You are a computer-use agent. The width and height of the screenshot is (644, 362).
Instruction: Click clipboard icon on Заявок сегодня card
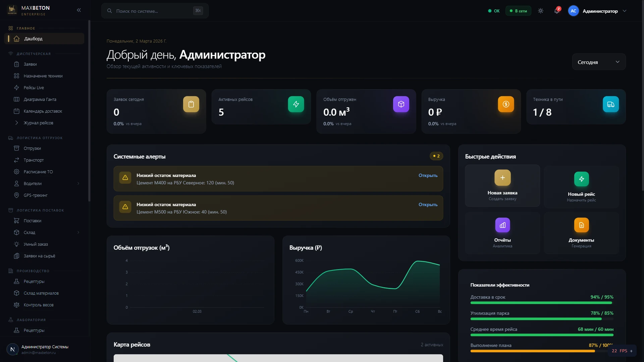pyautogui.click(x=191, y=104)
